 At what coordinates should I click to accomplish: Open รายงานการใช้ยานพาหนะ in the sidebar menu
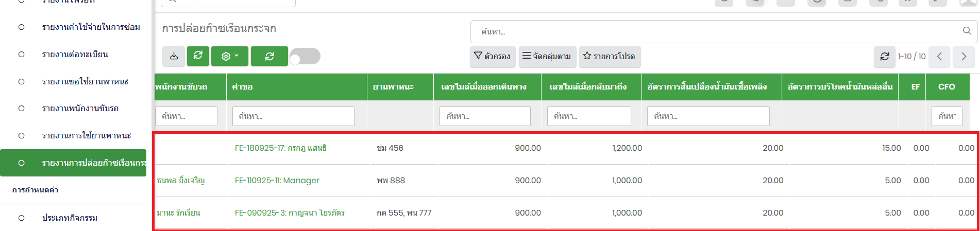pyautogui.click(x=86, y=136)
